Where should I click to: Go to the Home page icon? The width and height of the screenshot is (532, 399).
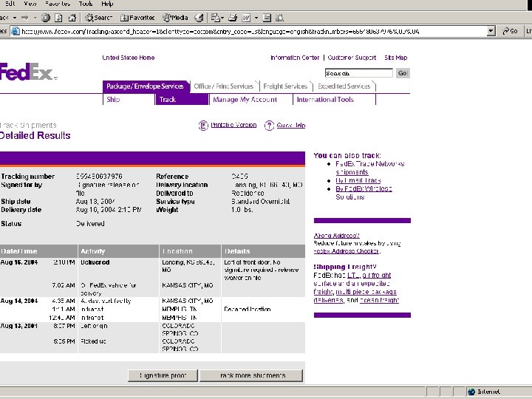tap(72, 18)
